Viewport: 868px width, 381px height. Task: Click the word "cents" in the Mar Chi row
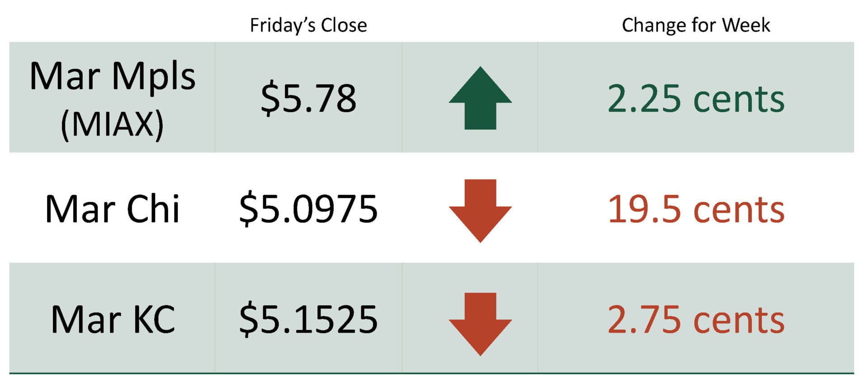coord(739,210)
